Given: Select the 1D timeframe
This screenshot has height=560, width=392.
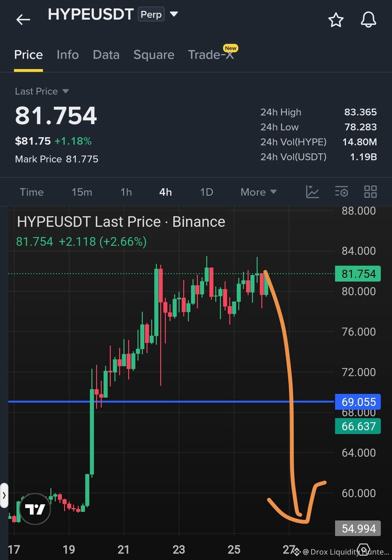Looking at the screenshot, I should point(206,192).
